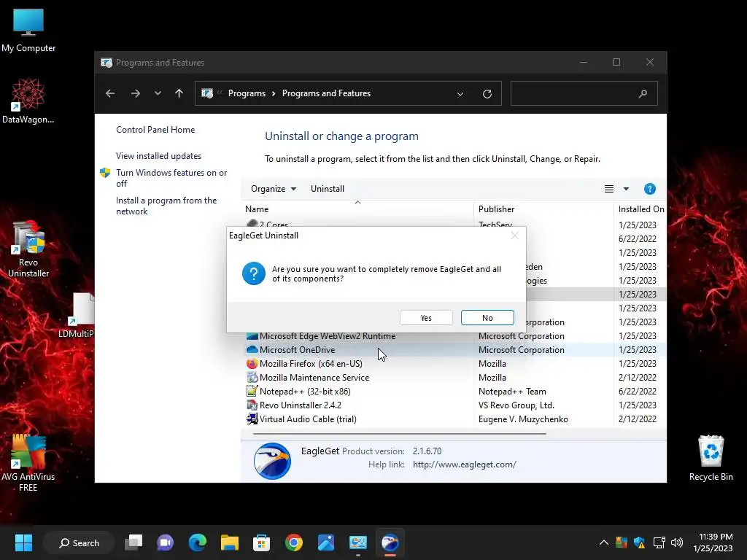Click the Firefox icon in program list
The image size is (747, 560).
(252, 363)
